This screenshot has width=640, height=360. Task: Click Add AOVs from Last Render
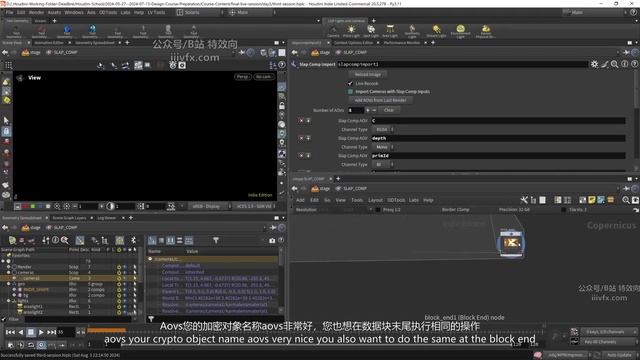click(380, 100)
